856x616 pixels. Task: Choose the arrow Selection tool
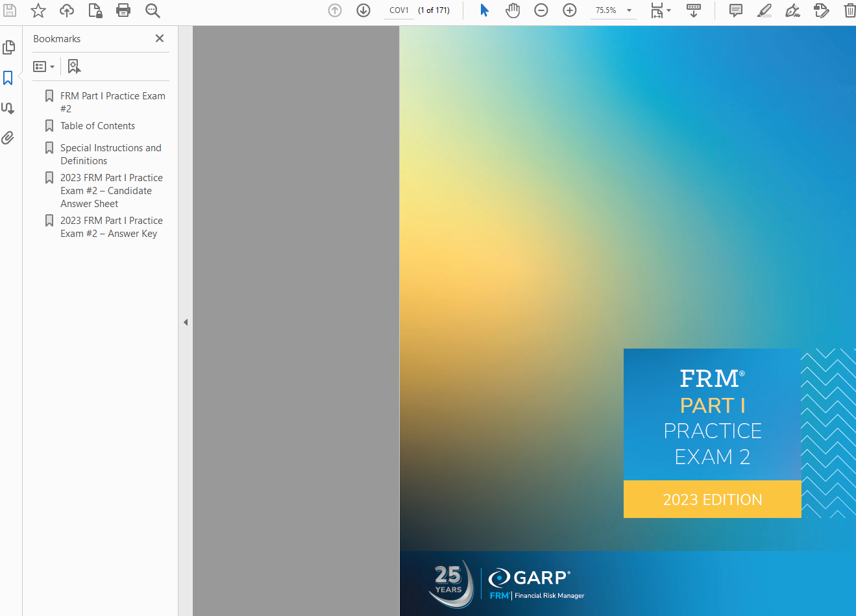coord(484,10)
